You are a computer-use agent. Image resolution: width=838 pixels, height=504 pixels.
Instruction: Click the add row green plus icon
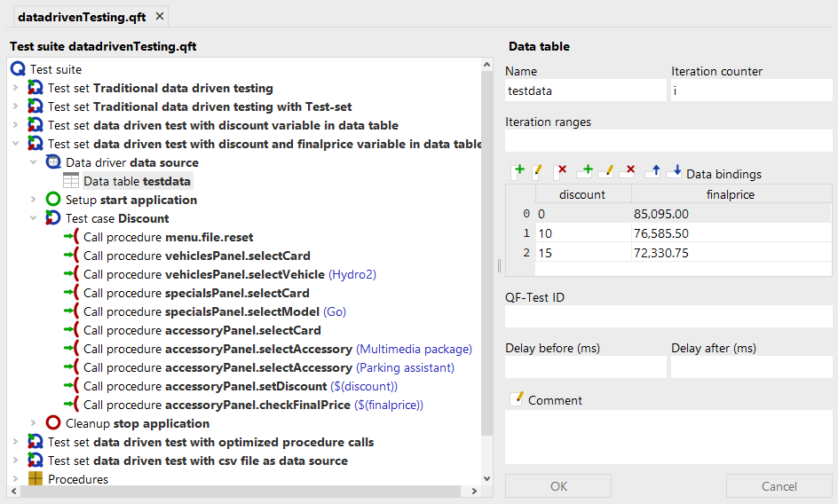[584, 171]
